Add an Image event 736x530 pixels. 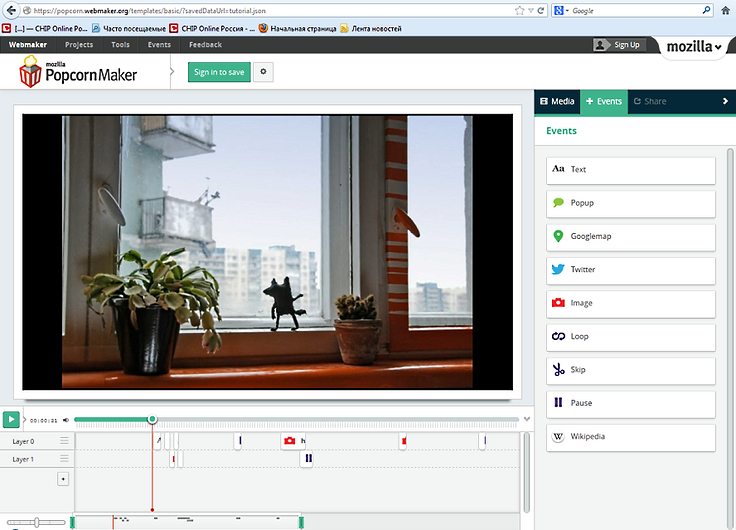pos(631,303)
